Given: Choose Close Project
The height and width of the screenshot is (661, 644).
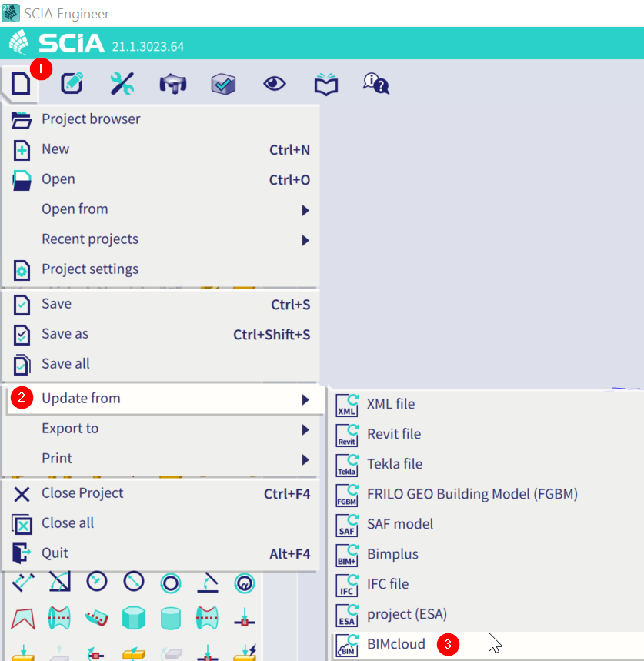Looking at the screenshot, I should click(x=161, y=494).
